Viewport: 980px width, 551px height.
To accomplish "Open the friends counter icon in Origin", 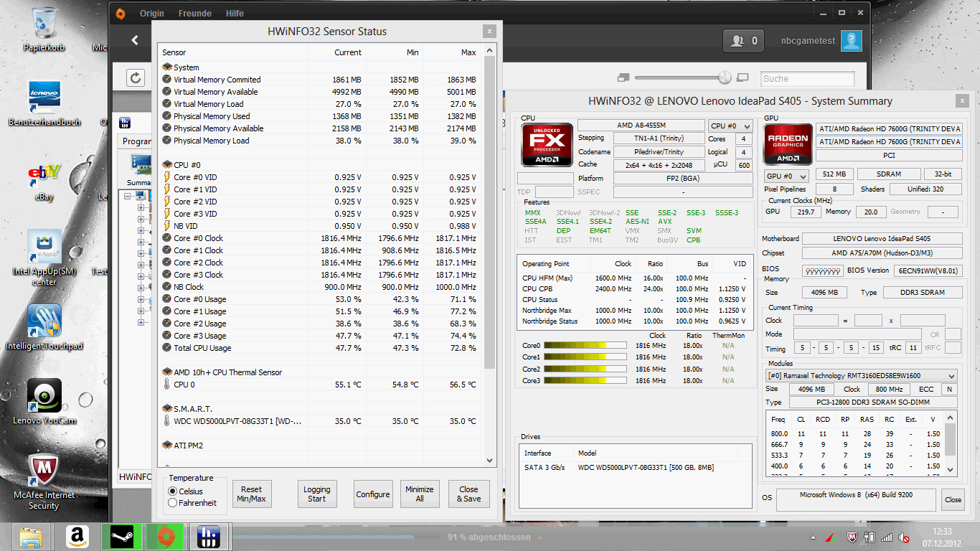I will (743, 41).
